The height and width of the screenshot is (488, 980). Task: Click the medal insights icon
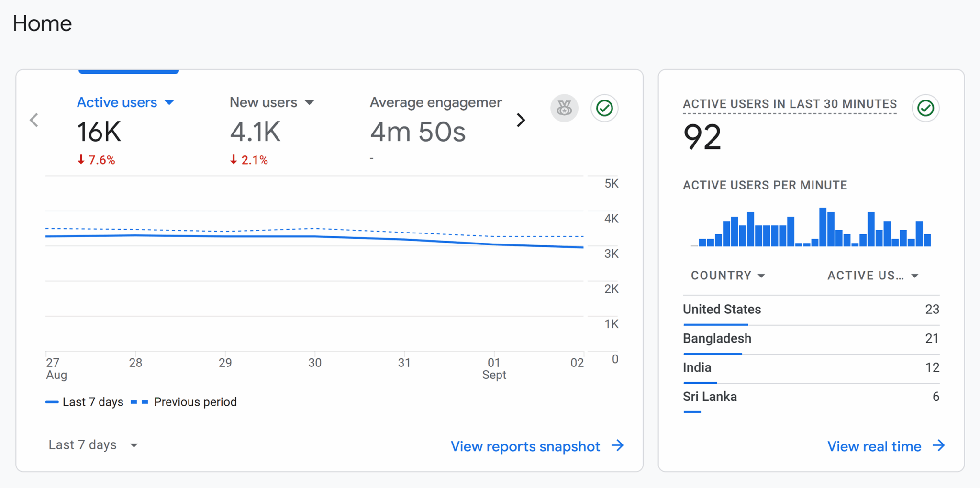[x=564, y=108]
